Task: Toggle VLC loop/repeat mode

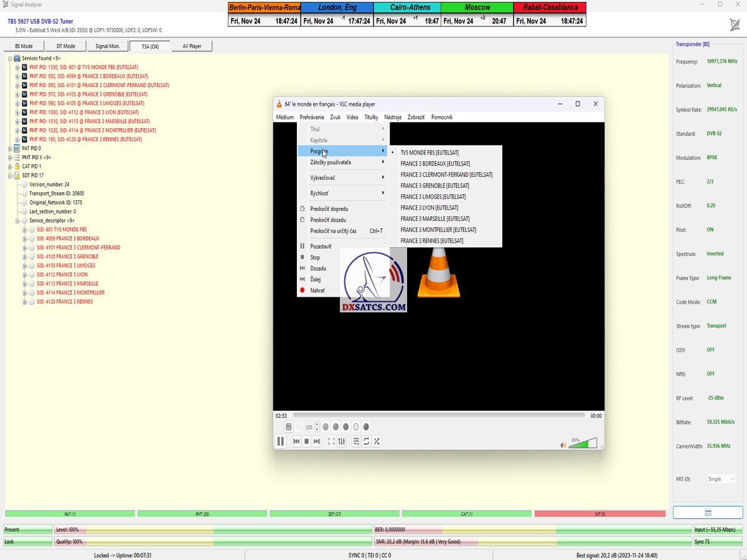Action: click(367, 441)
